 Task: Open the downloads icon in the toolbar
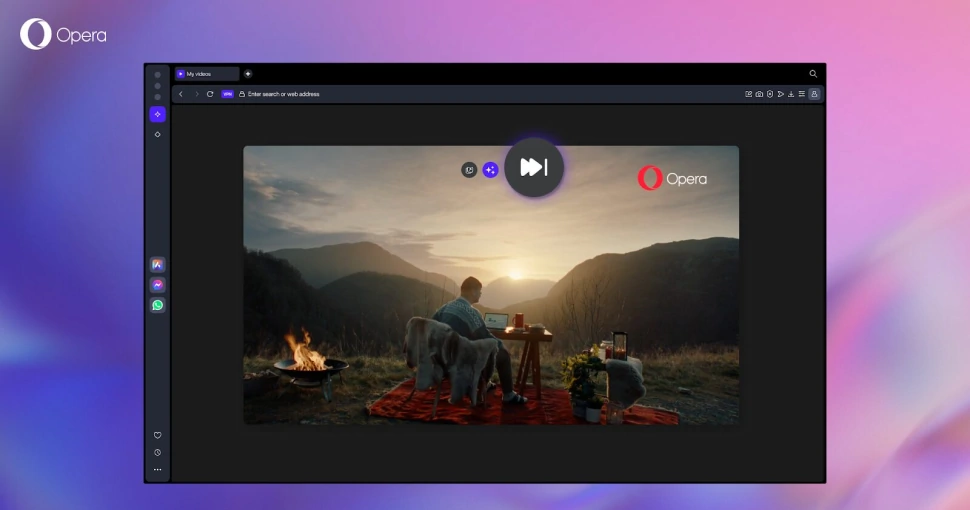[791, 94]
